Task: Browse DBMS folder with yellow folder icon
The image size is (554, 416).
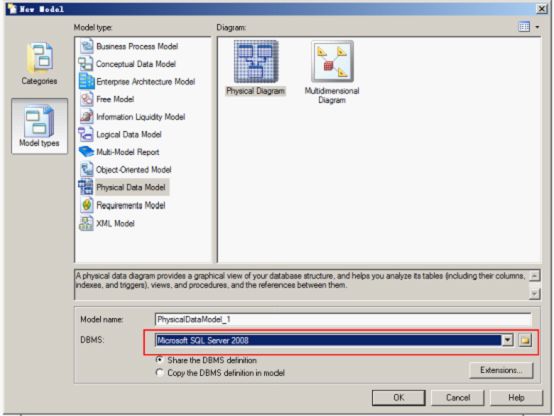Action: pos(525,340)
